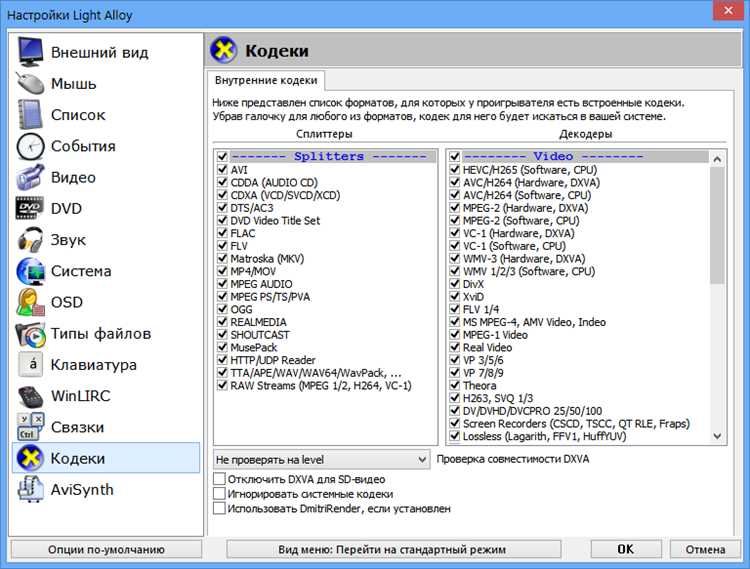The width and height of the screenshot is (750, 569).
Task: Open the Внешний вид monitor icon
Action: [30, 52]
